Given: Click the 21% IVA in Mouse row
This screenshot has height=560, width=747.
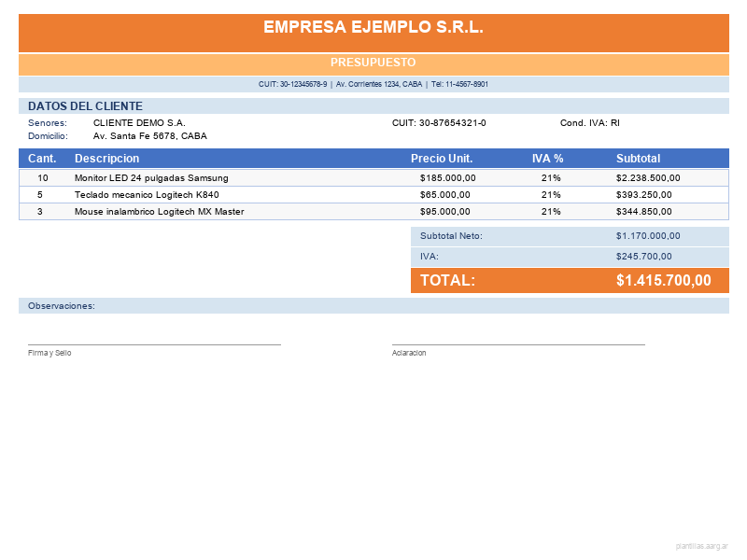Looking at the screenshot, I should (x=551, y=212).
